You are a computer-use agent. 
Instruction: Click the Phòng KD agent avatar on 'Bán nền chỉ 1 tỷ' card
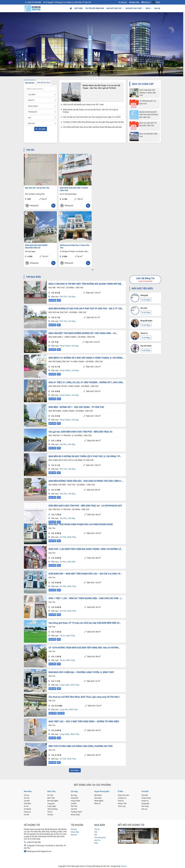(27, 205)
